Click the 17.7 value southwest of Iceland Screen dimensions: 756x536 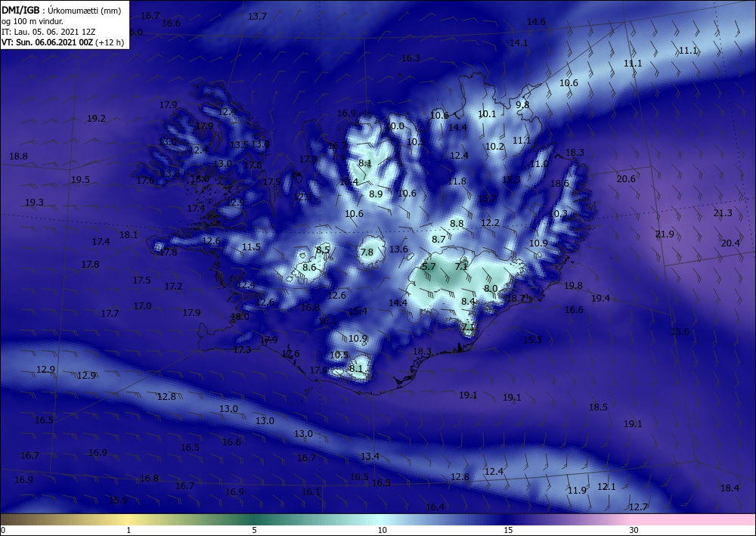pyautogui.click(x=110, y=314)
